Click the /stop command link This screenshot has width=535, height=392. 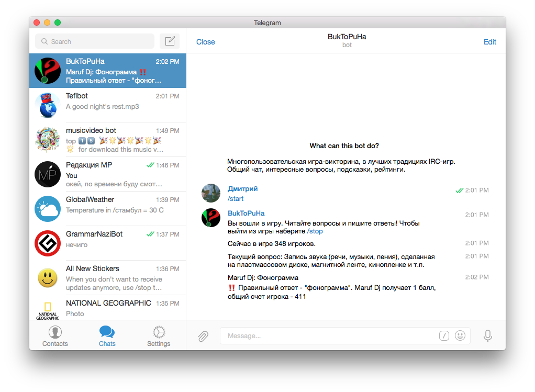pyautogui.click(x=315, y=231)
